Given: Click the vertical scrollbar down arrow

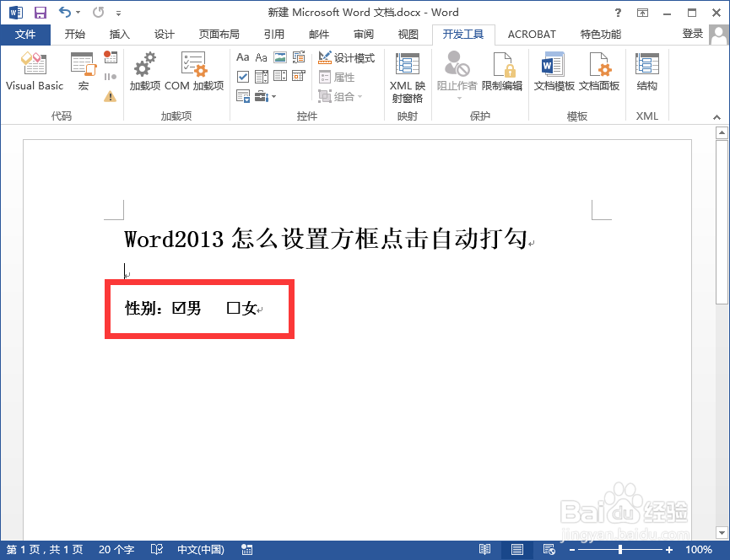Looking at the screenshot, I should [x=722, y=532].
